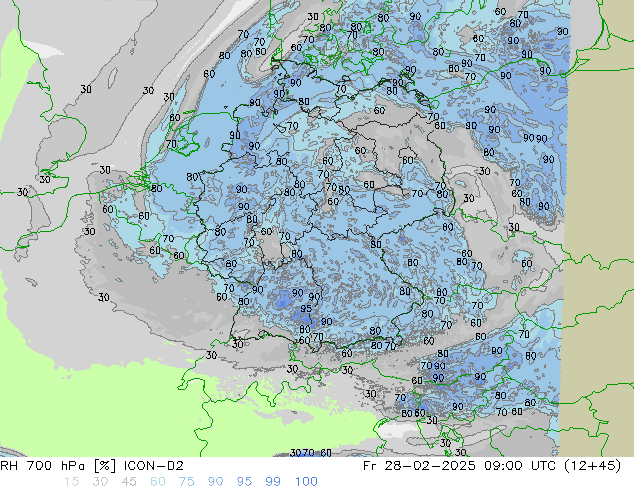Screen dimensions: 634x490
Task: Select legend value 60 in color scale
Action: (x=158, y=482)
